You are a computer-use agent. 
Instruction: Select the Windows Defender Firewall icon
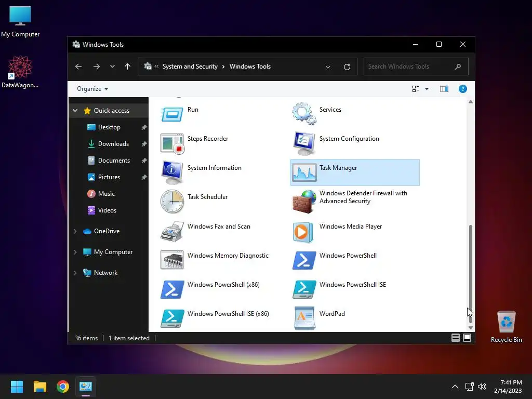304,202
